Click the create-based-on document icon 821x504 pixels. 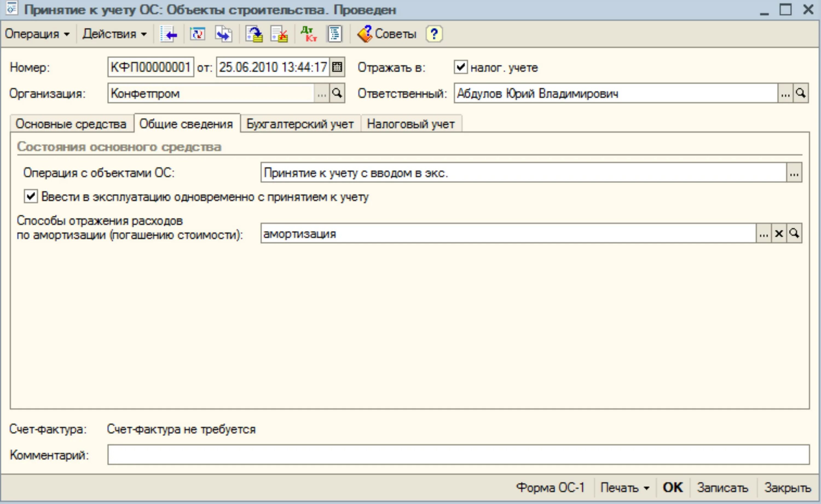223,34
